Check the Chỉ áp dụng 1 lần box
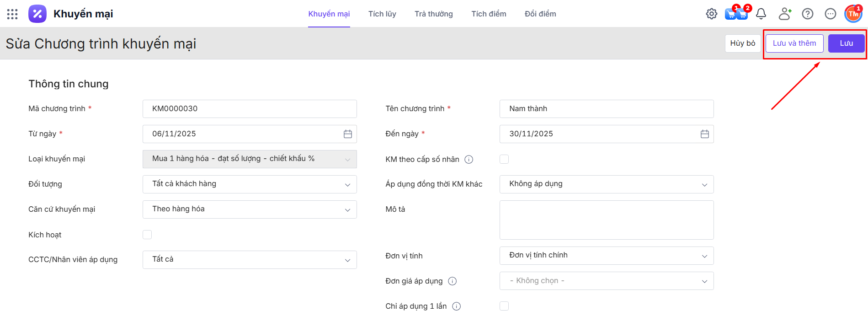This screenshot has height=311, width=868. pyautogui.click(x=504, y=306)
